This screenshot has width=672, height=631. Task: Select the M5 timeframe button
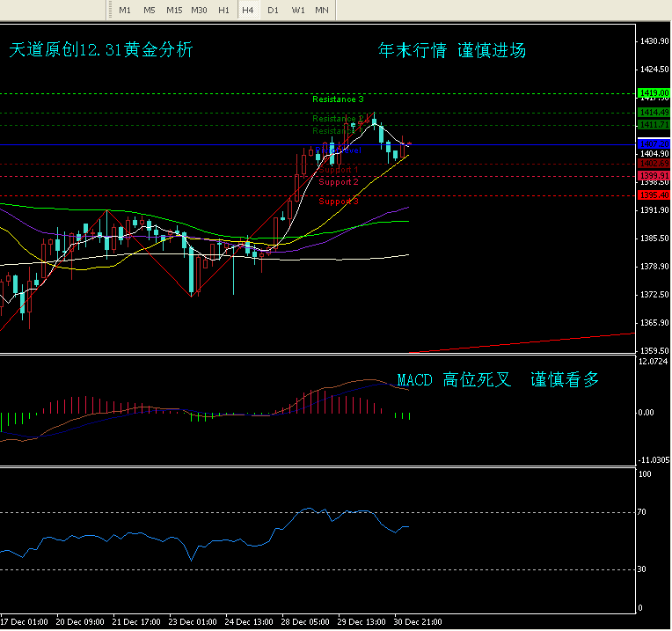150,10
